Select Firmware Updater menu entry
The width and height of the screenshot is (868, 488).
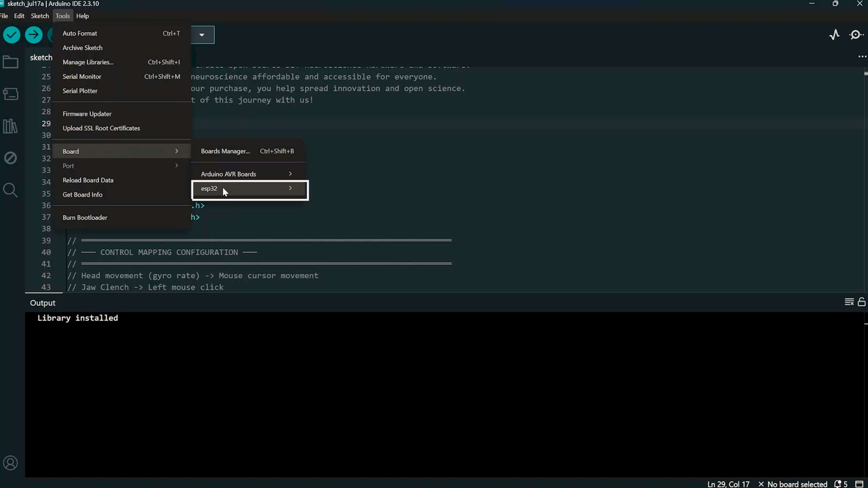click(122, 114)
